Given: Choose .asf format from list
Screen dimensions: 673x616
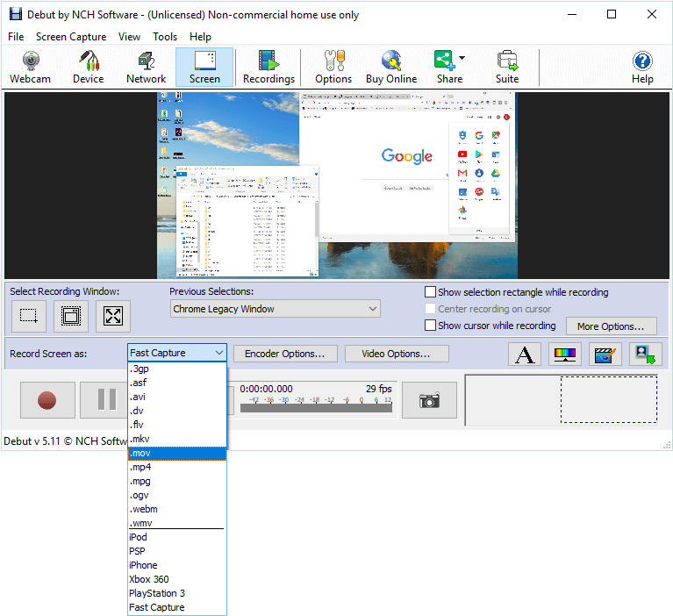Looking at the screenshot, I should [x=177, y=383].
